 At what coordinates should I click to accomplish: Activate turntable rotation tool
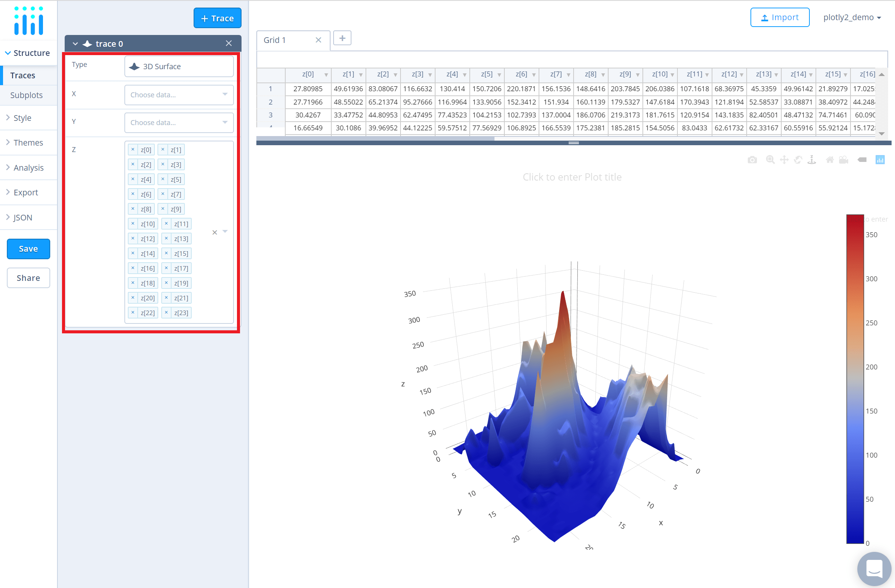click(x=812, y=160)
